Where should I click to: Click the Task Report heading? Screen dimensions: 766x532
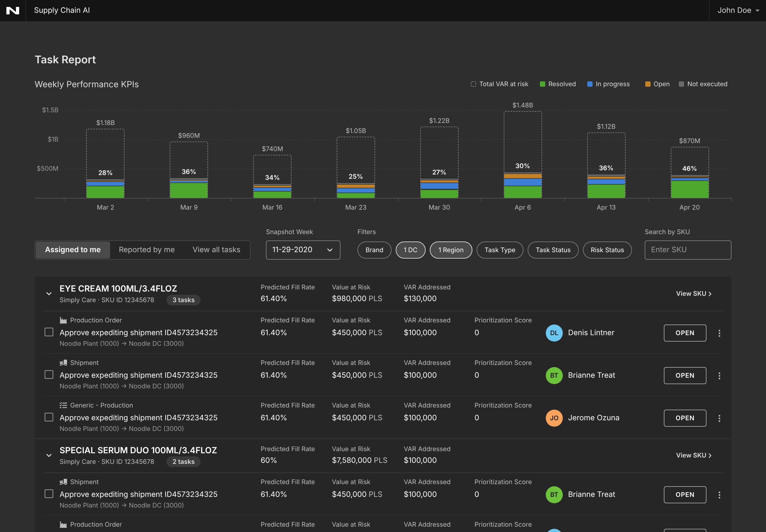(65, 60)
